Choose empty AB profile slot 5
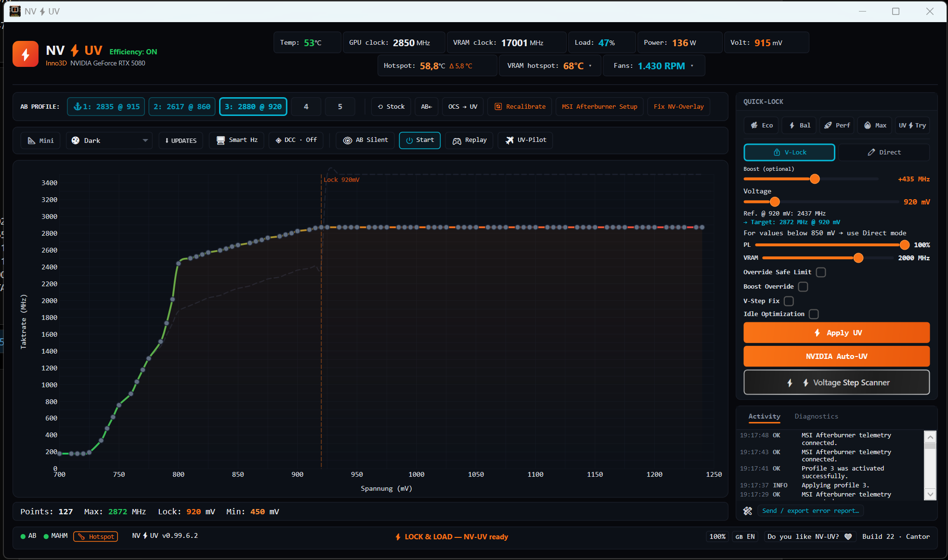948x560 pixels. pyautogui.click(x=340, y=107)
